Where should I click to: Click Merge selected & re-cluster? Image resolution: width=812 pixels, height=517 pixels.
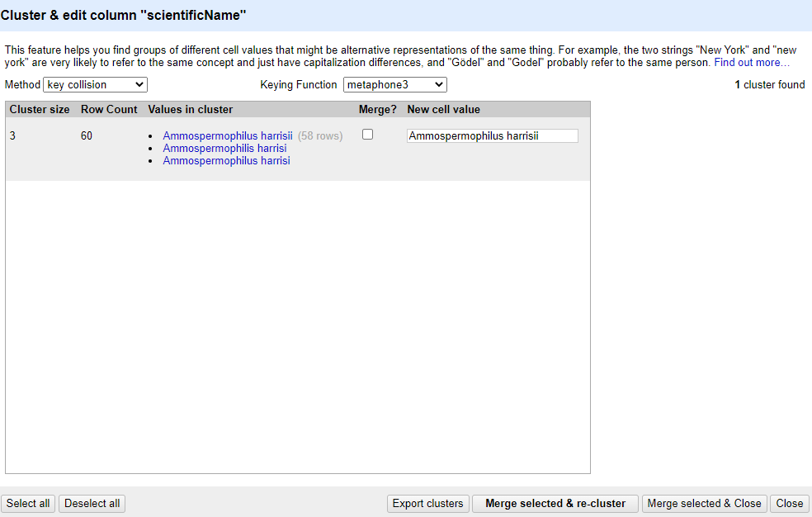coord(555,503)
